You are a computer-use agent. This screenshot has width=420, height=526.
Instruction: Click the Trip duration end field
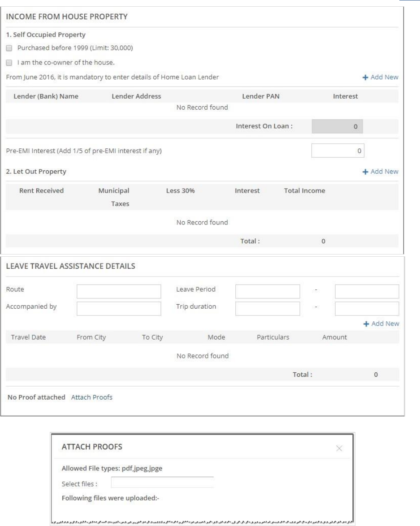point(367,308)
